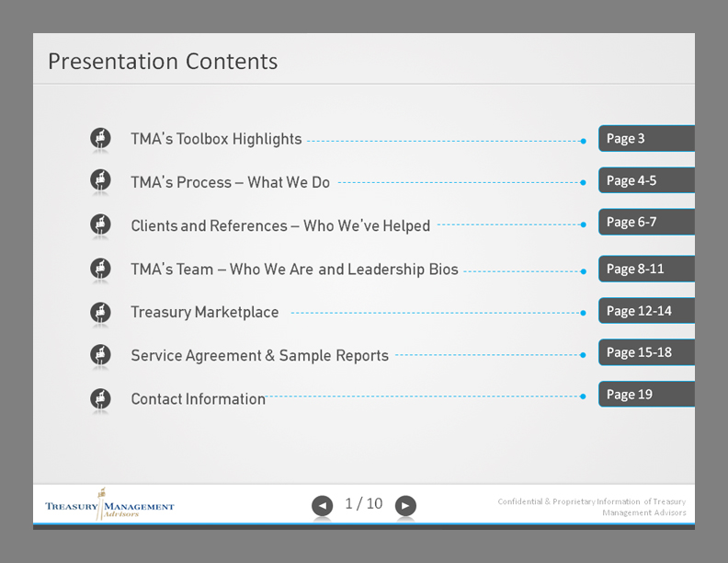The height and width of the screenshot is (563, 728).
Task: Go to the previous slide arrow
Action: (323, 505)
